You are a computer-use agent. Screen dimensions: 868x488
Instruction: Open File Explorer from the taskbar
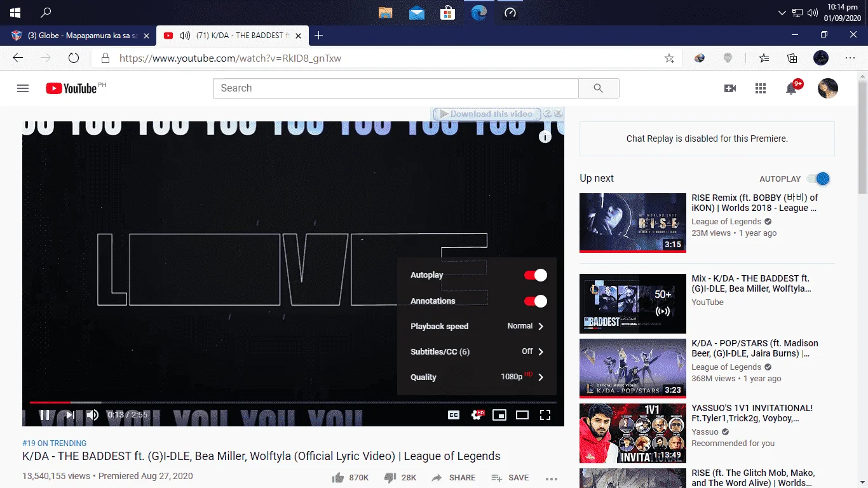385,13
